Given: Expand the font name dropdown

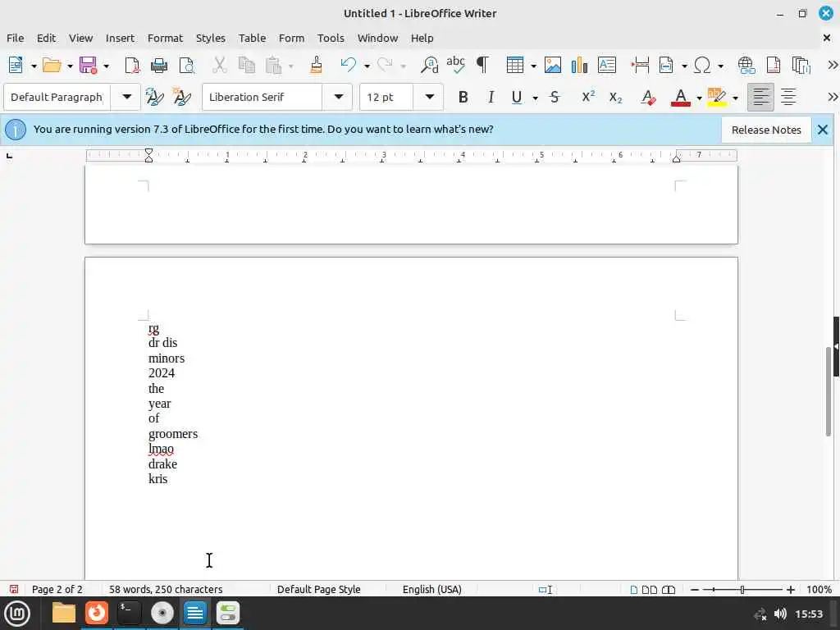Looking at the screenshot, I should pos(338,97).
